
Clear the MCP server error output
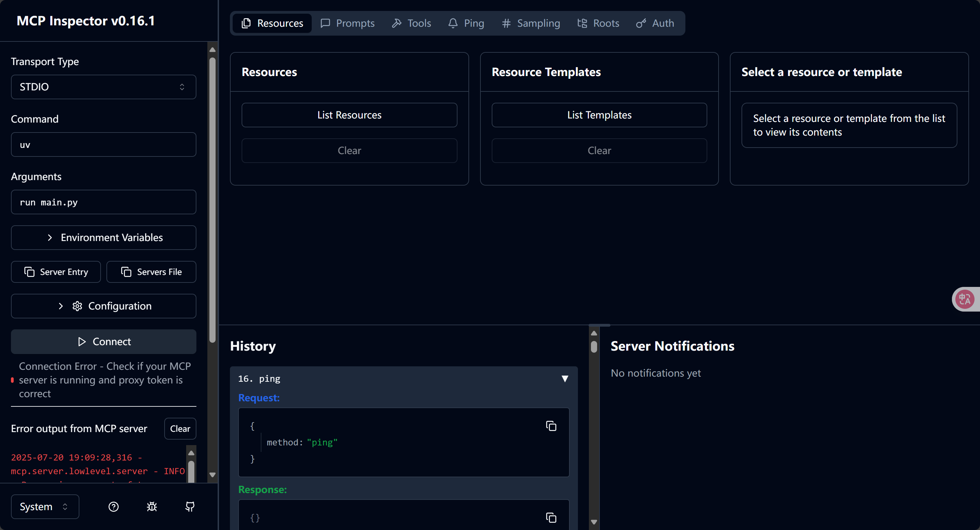[x=180, y=429]
